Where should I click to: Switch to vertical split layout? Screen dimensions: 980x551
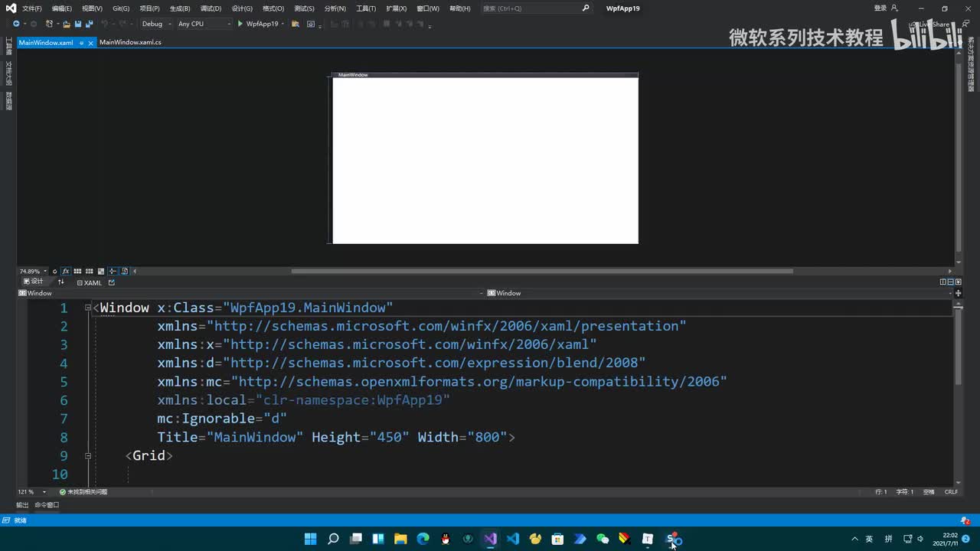pos(942,282)
